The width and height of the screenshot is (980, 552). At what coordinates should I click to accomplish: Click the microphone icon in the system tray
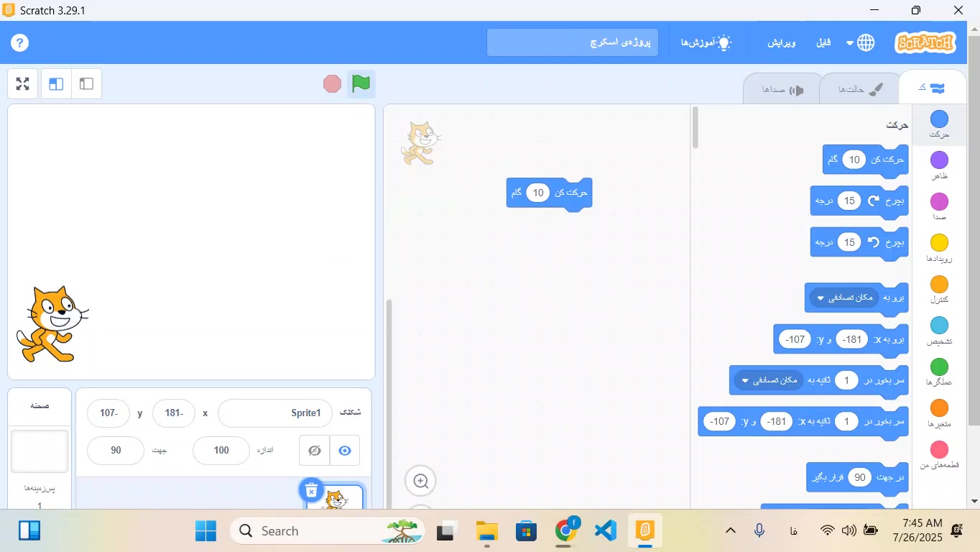click(x=759, y=530)
